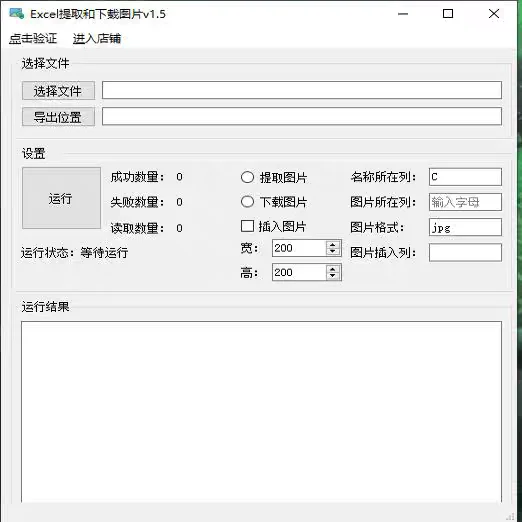Viewport: 522px width, 522px height.
Task: Focus the selected file path field
Action: click(302, 90)
